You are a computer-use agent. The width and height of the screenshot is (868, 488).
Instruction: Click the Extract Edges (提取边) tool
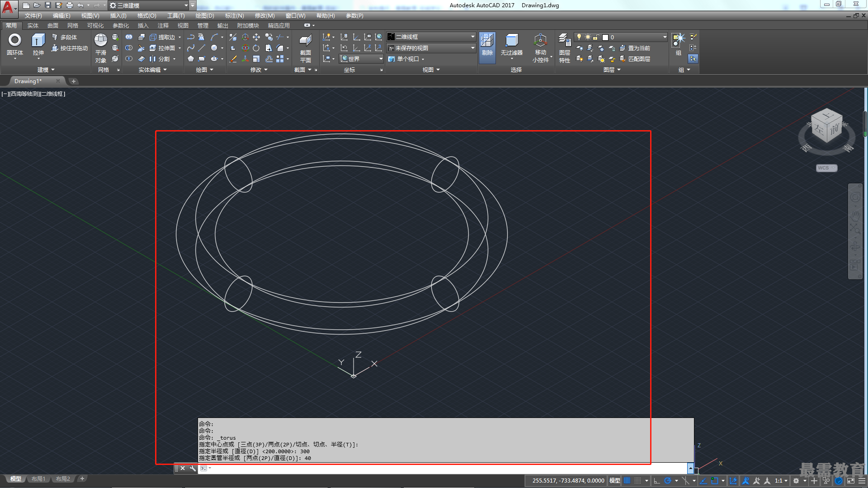[163, 37]
